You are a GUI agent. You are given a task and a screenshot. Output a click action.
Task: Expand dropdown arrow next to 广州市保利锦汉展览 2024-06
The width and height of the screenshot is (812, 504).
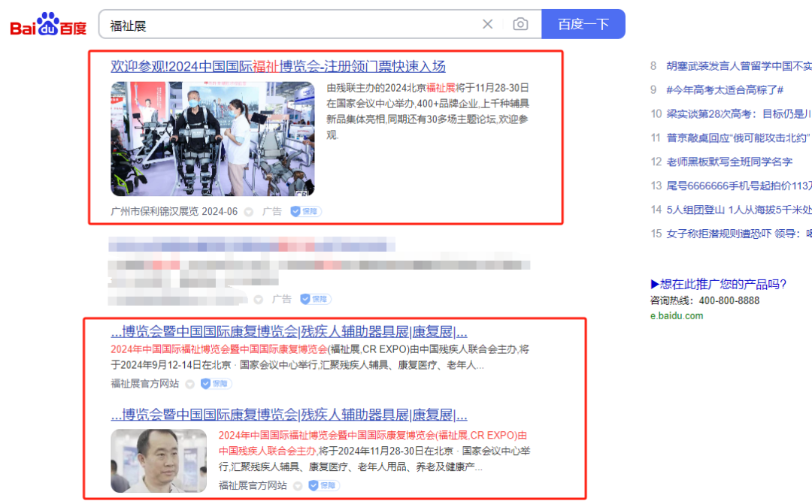(249, 212)
